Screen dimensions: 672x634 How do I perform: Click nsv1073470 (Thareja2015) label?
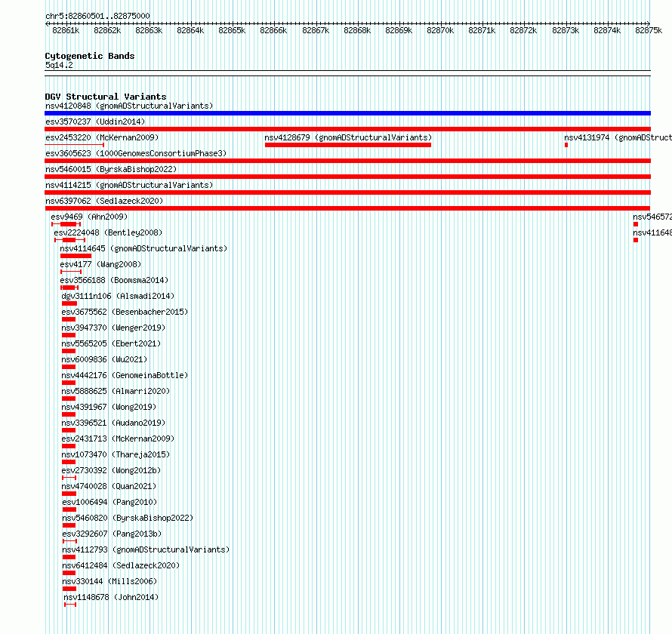[x=116, y=454]
